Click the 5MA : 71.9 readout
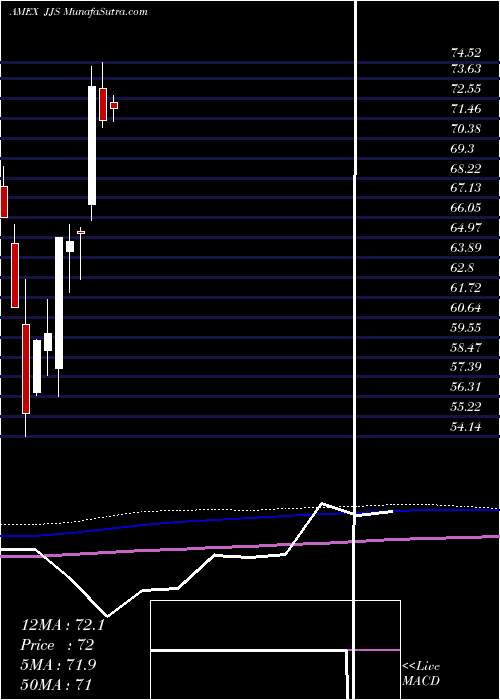 (x=58, y=665)
